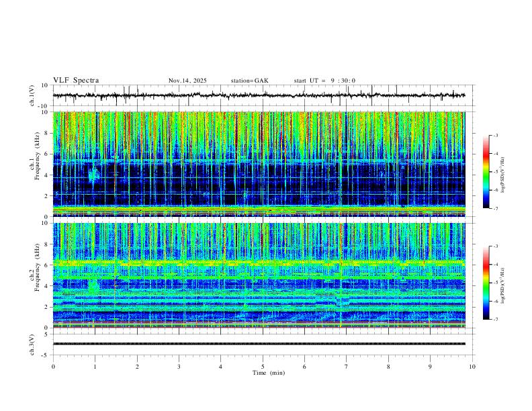This screenshot has width=532, height=411.
Task: Click time axis tick label "5"
Action: pyautogui.click(x=263, y=367)
